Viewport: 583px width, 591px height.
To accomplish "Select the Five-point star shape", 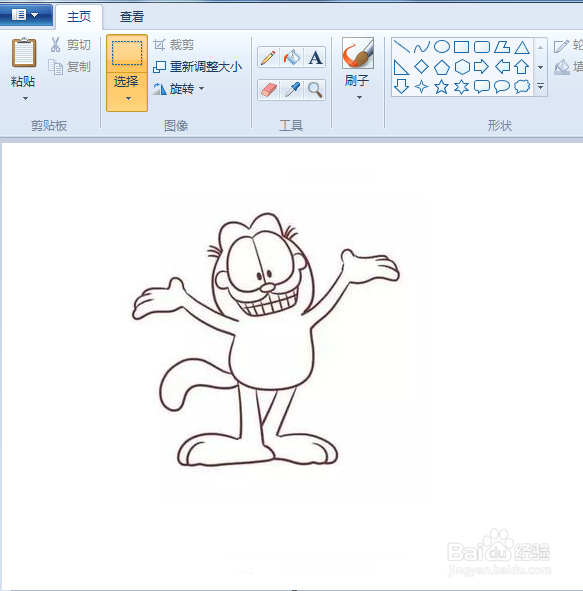I will click(442, 87).
